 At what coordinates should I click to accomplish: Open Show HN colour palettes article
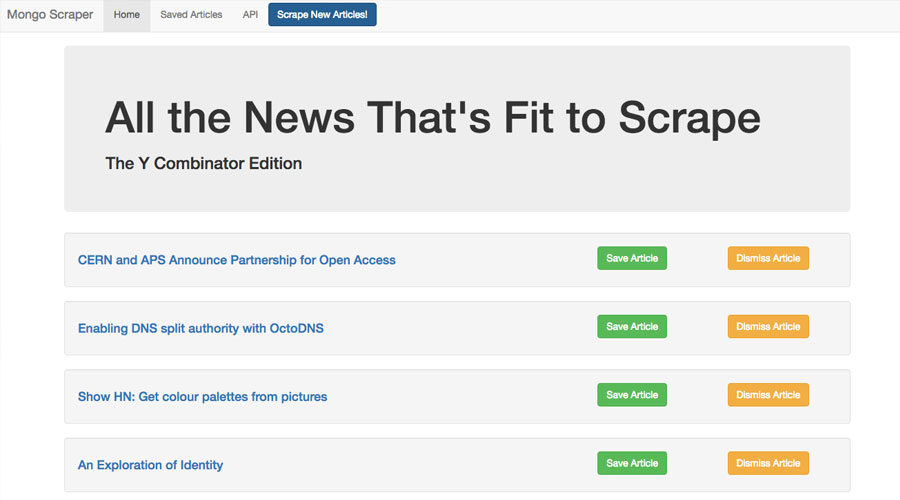(203, 397)
